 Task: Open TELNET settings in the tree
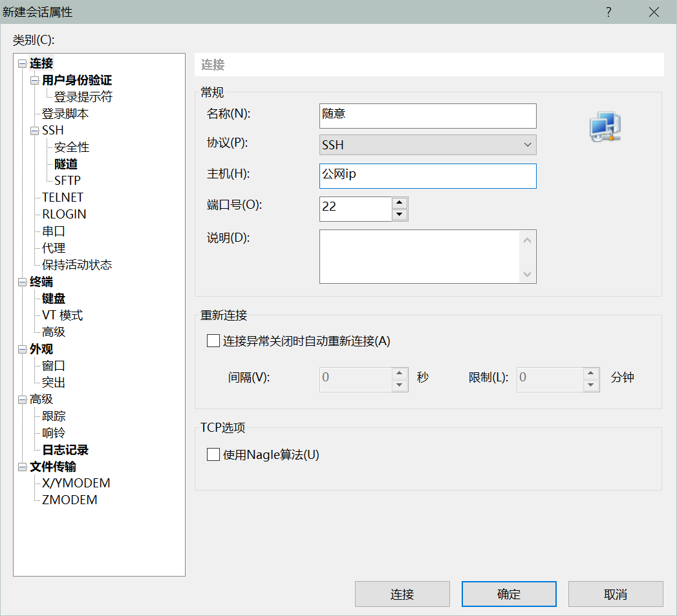[x=62, y=197]
